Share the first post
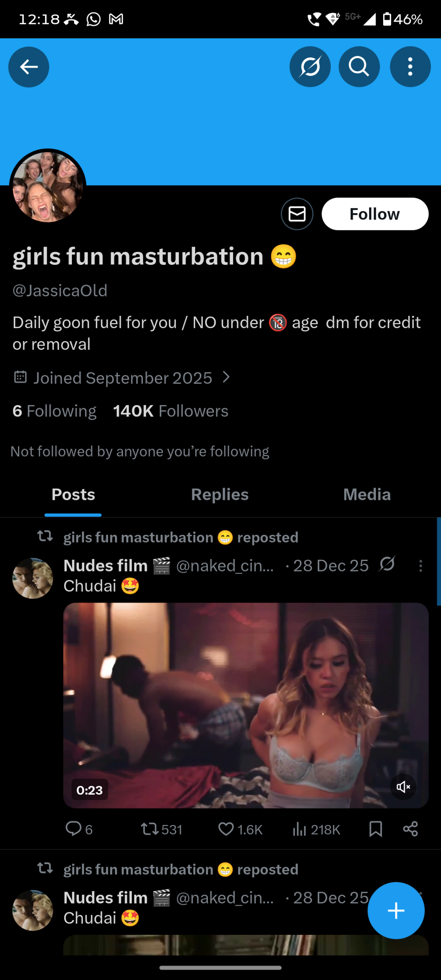Image resolution: width=441 pixels, height=980 pixels. pos(410,829)
